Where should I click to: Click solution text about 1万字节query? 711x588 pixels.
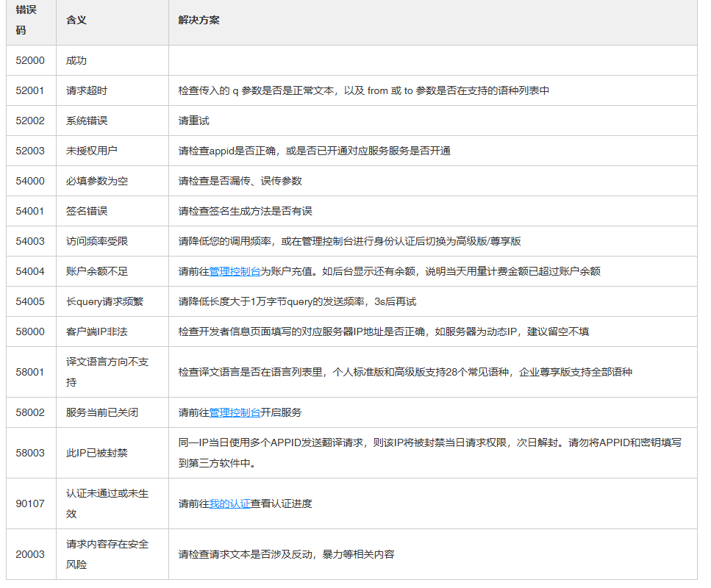pos(297,301)
